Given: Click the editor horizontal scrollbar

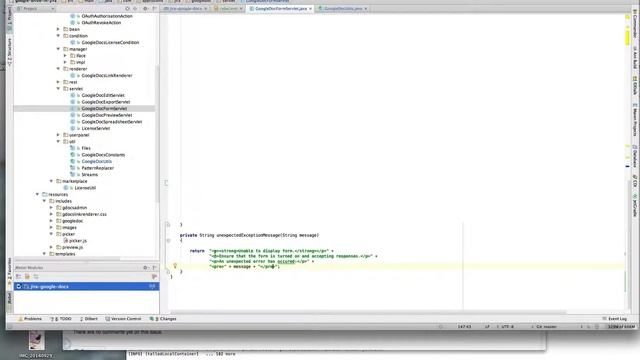Looking at the screenshot, I should [x=367, y=312].
